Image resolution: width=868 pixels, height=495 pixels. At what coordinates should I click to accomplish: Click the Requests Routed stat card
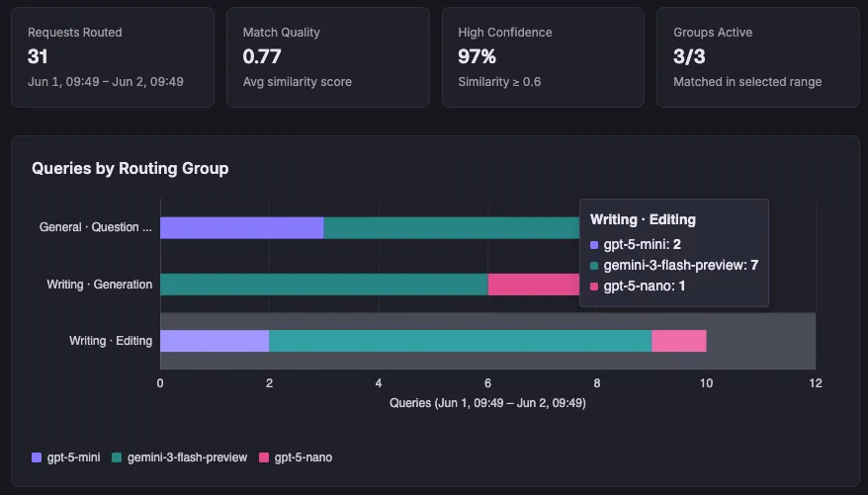click(x=113, y=57)
